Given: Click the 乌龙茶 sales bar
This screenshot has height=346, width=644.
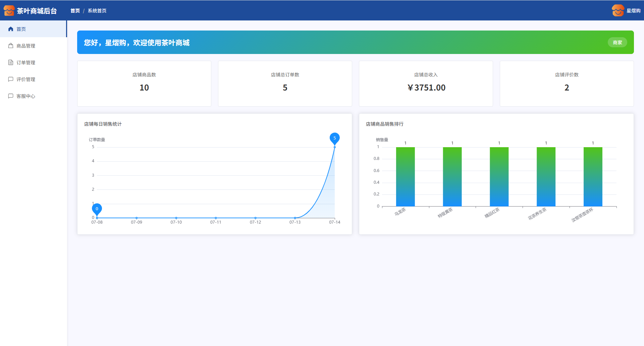Looking at the screenshot, I should click(405, 177).
